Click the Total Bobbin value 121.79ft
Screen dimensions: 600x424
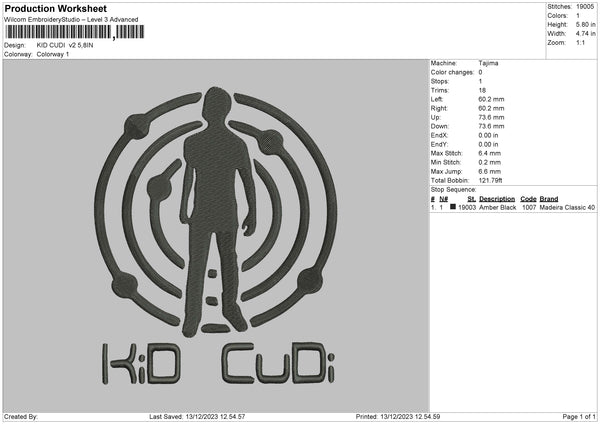(490, 180)
